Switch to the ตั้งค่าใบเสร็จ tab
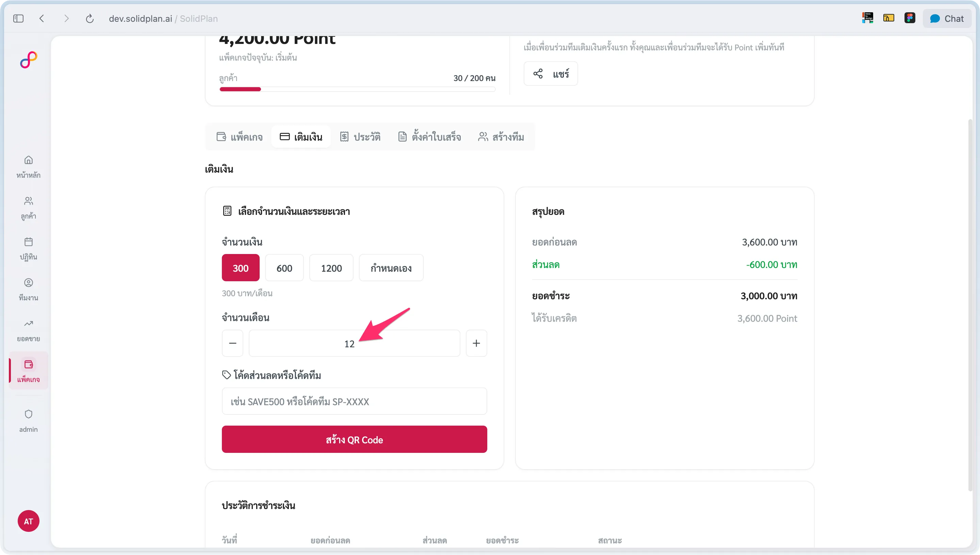 tap(429, 137)
